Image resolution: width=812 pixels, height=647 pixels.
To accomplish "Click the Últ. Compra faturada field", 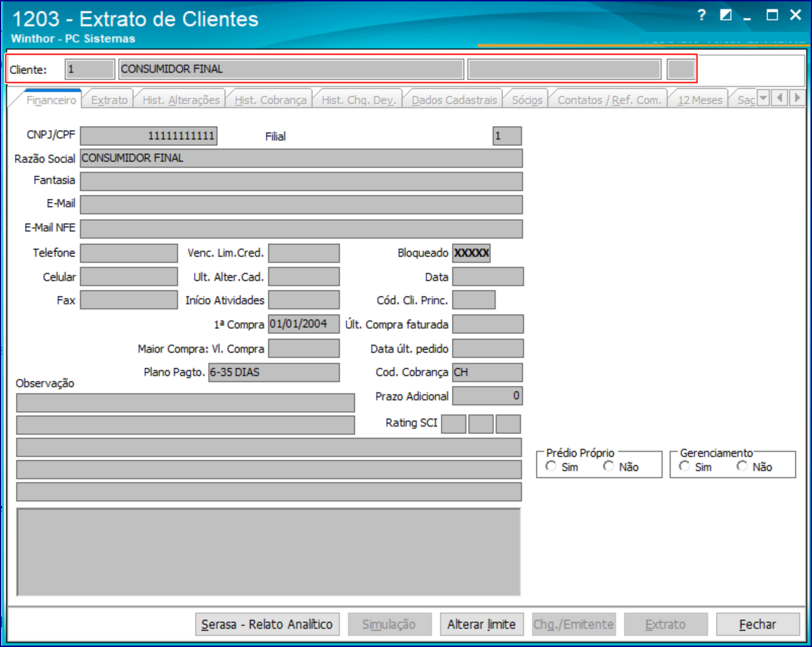I will click(x=488, y=324).
